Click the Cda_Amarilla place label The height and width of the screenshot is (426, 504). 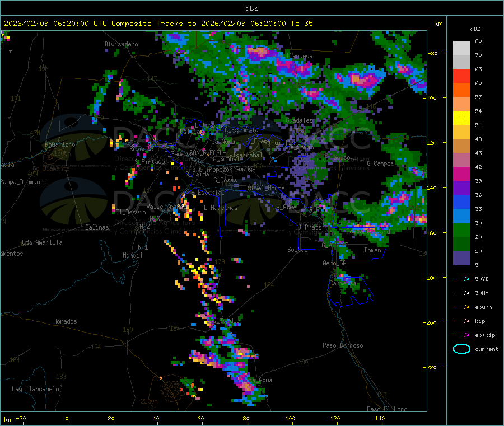(x=42, y=242)
